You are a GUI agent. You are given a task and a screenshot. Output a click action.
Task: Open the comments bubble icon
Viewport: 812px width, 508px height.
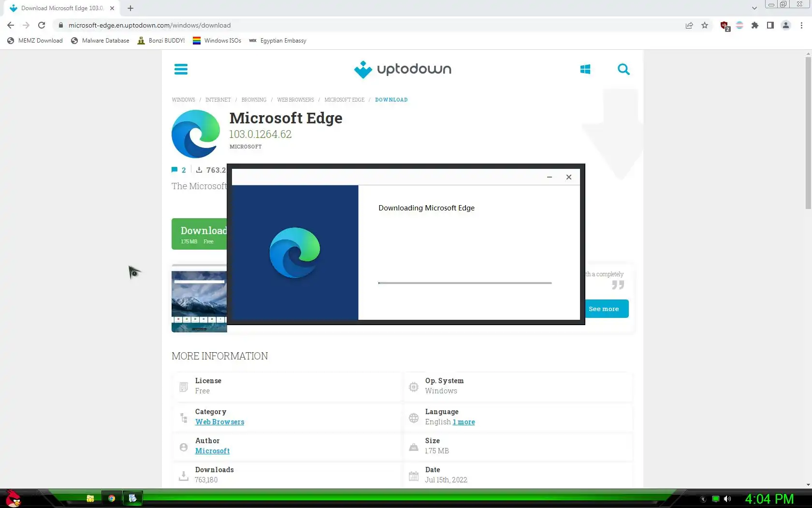[x=174, y=170]
